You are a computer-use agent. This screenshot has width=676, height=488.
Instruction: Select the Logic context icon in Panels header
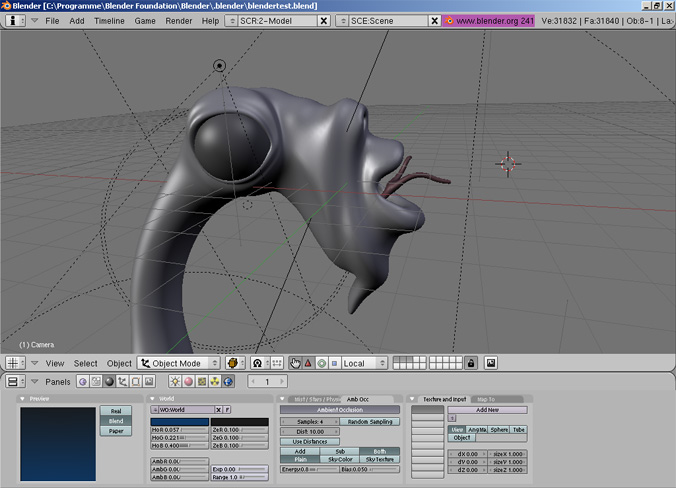click(83, 382)
